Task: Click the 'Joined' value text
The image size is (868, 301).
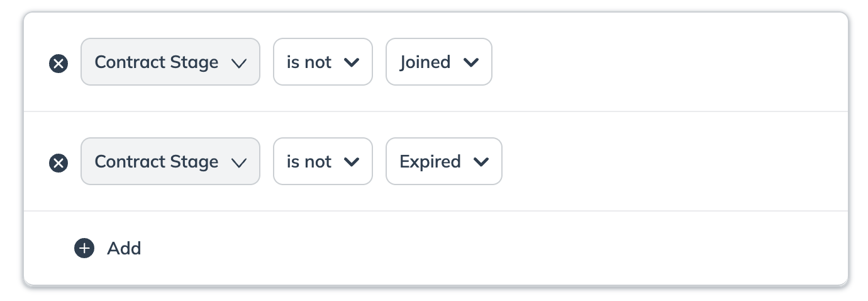Action: tap(425, 62)
